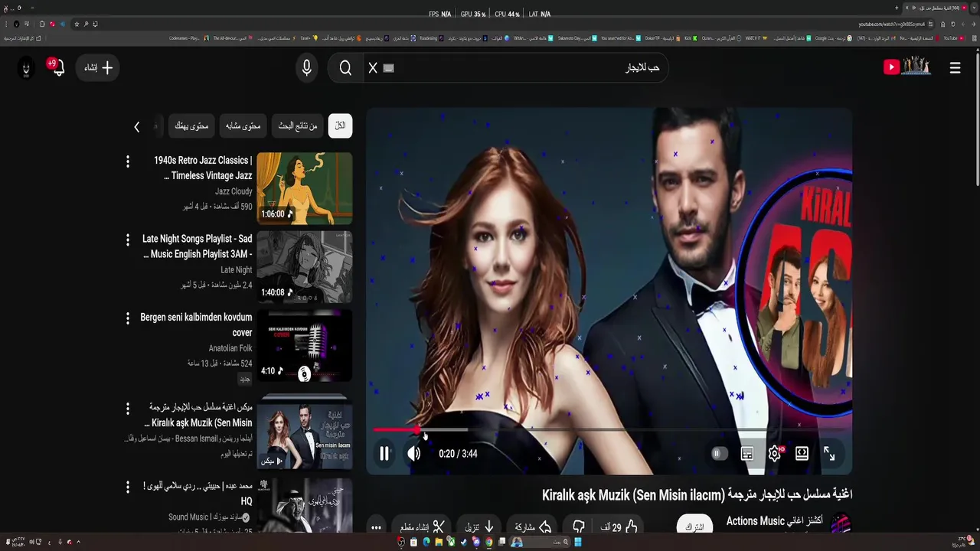Open options menu for ميكس اغنية مسلسل mix
The image size is (980, 551).
coord(128,409)
